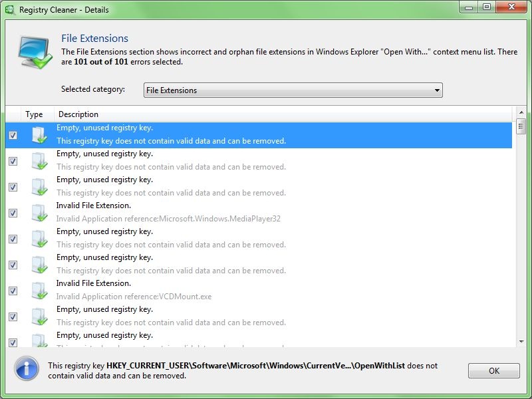The image size is (532, 399).
Task: Uncheck the VCDMount.exe invalid extension checkbox
Action: [x=13, y=291]
